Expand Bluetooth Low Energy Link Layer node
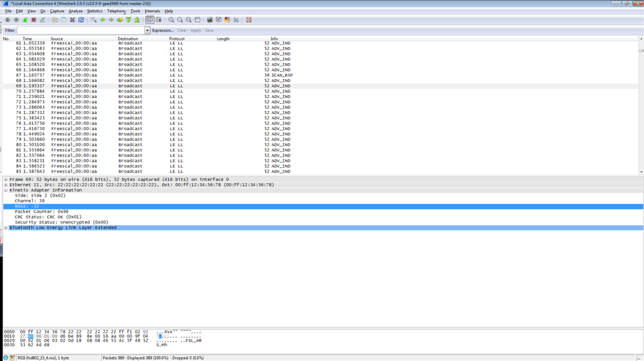 coord(6,228)
